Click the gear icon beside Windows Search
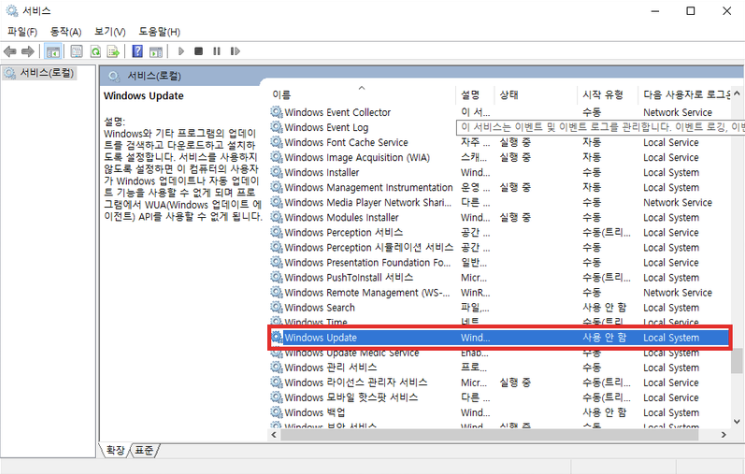The image size is (745, 474). (277, 307)
